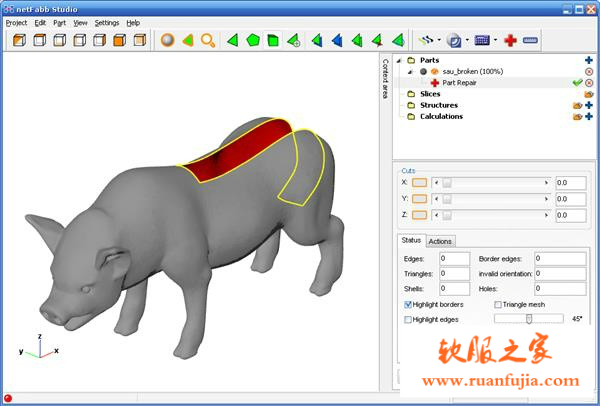Open the Settings menu
600x406 pixels.
click(x=107, y=23)
